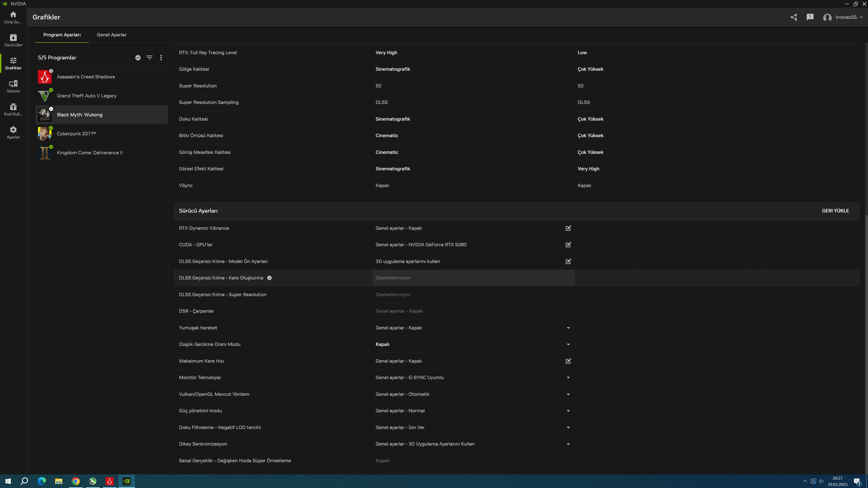Launch Microsoft Edge from taskbar
Image resolution: width=868 pixels, height=488 pixels.
pyautogui.click(x=42, y=481)
